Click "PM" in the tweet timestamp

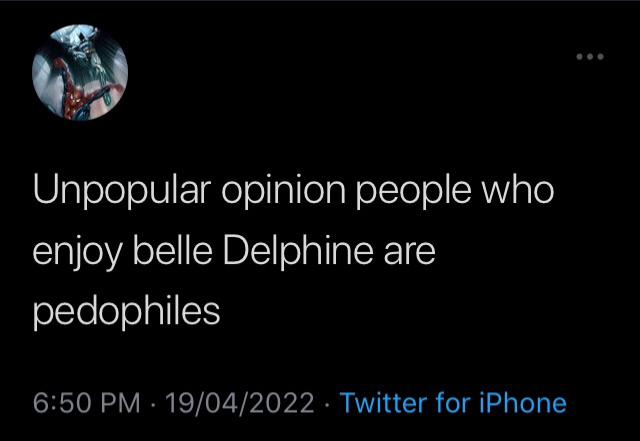pyautogui.click(x=118, y=403)
